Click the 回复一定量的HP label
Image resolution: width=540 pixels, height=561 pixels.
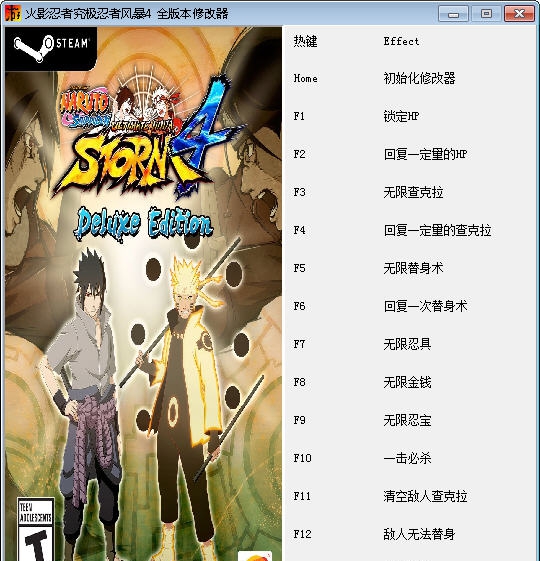(425, 154)
